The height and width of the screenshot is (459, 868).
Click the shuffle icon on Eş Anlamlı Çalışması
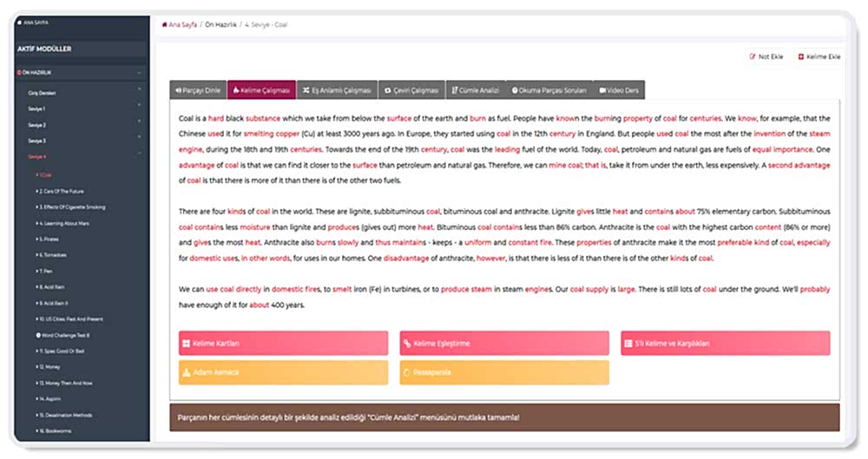click(x=306, y=90)
